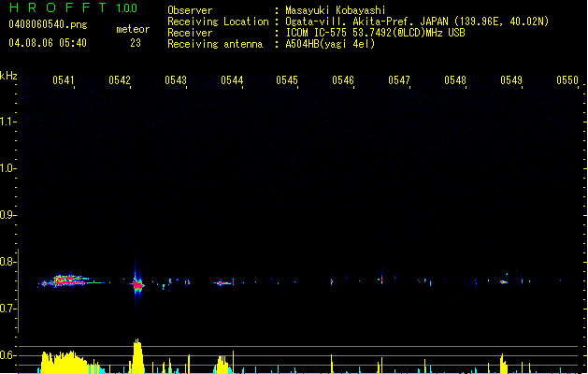The height and width of the screenshot is (374, 588).
Task: Click the 0548 time axis marker
Action: tap(455, 80)
